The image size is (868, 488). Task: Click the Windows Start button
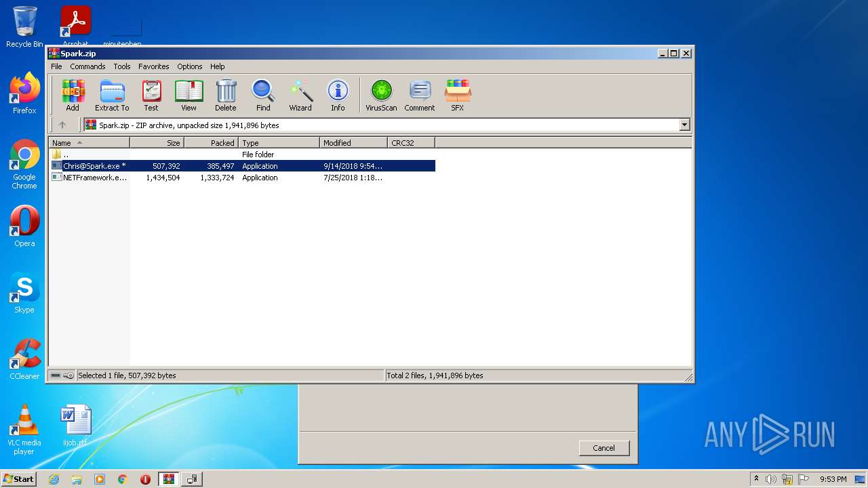tap(19, 479)
